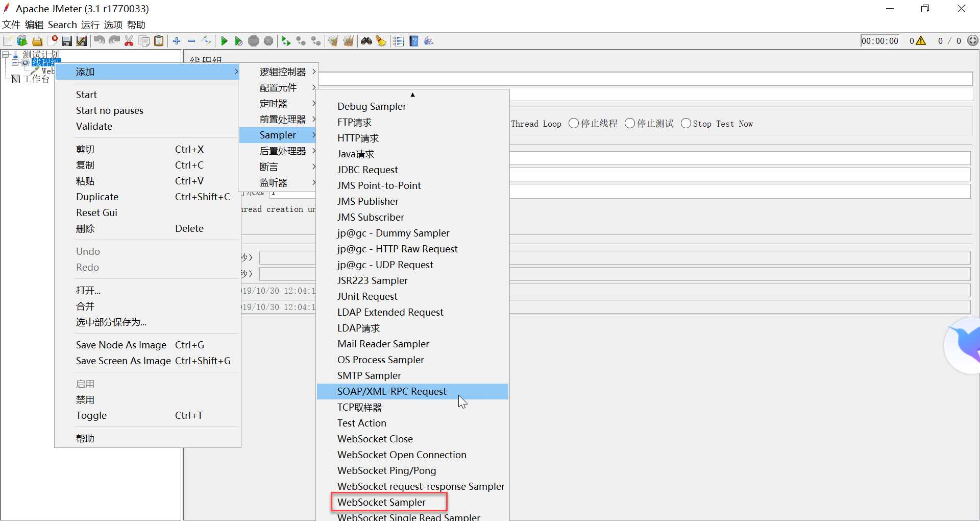This screenshot has width=980, height=521.
Task: Click the Toggle enable/disable toolbar icon
Action: (207, 41)
